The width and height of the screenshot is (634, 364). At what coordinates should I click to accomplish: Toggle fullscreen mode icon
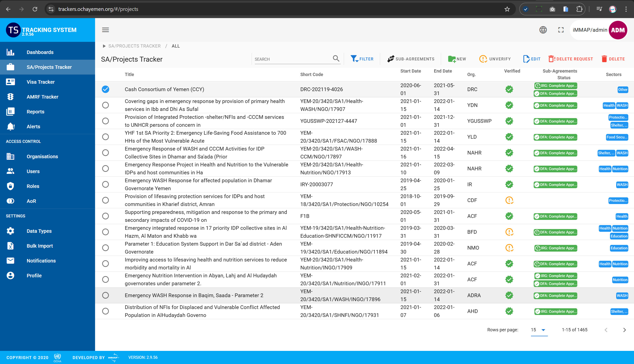tap(561, 30)
